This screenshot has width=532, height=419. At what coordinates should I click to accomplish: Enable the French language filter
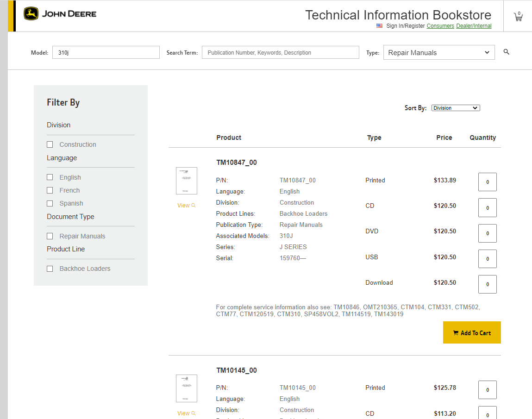pos(50,190)
